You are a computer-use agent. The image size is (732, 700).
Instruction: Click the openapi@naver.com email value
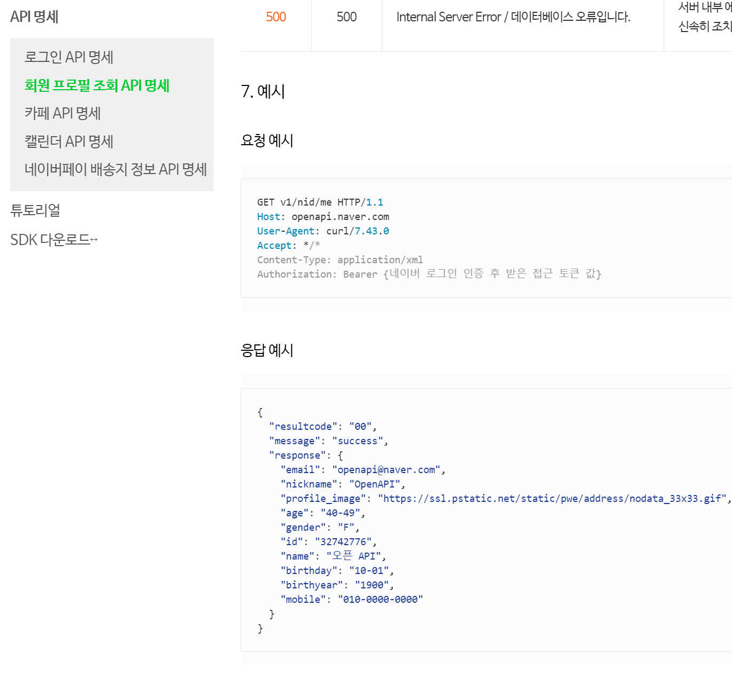(x=386, y=470)
